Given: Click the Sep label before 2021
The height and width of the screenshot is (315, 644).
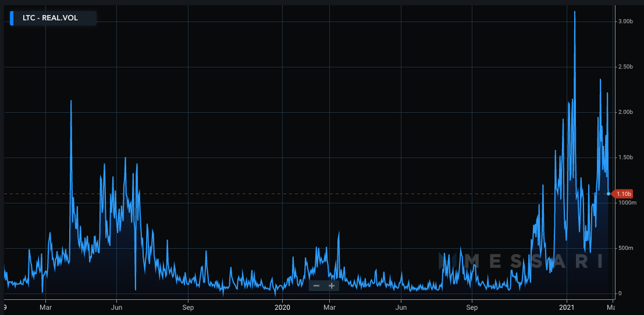Looking at the screenshot, I should [x=472, y=307].
